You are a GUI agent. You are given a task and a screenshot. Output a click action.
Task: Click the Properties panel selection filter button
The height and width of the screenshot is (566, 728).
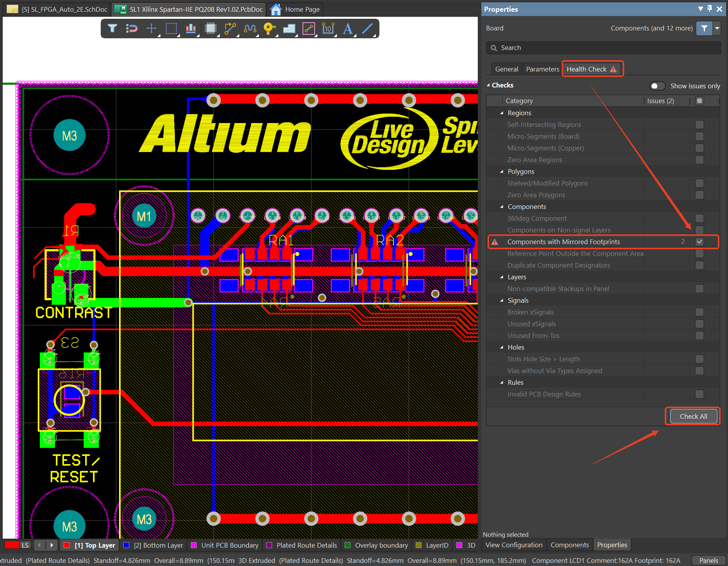click(x=704, y=28)
